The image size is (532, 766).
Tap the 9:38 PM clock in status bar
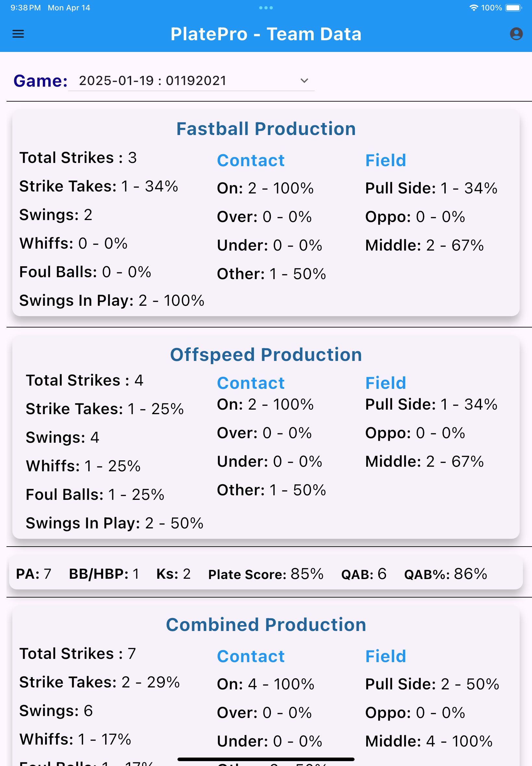tap(25, 8)
